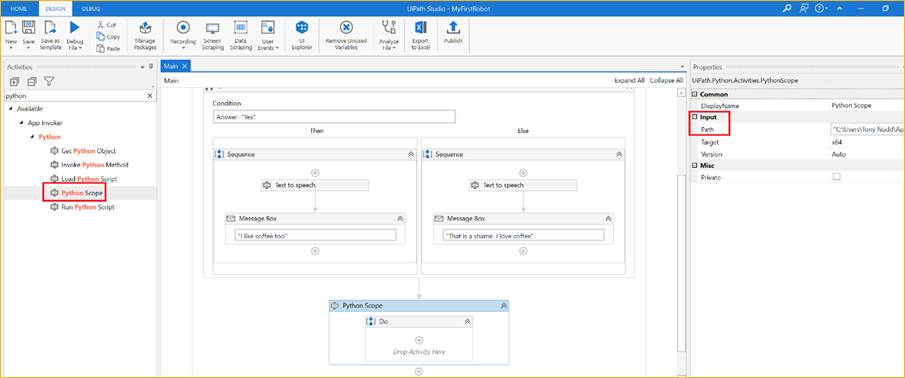Click the Expand All link
This screenshot has height=378, width=905.
point(629,81)
